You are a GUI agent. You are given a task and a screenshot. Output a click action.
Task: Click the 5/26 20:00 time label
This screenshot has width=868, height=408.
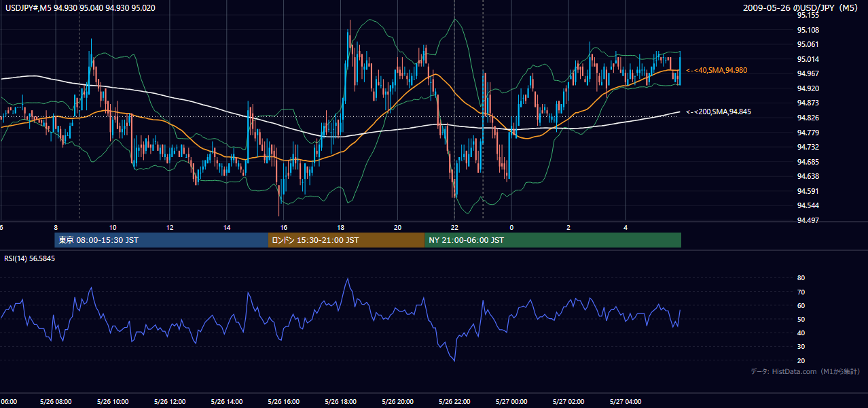[x=398, y=401]
